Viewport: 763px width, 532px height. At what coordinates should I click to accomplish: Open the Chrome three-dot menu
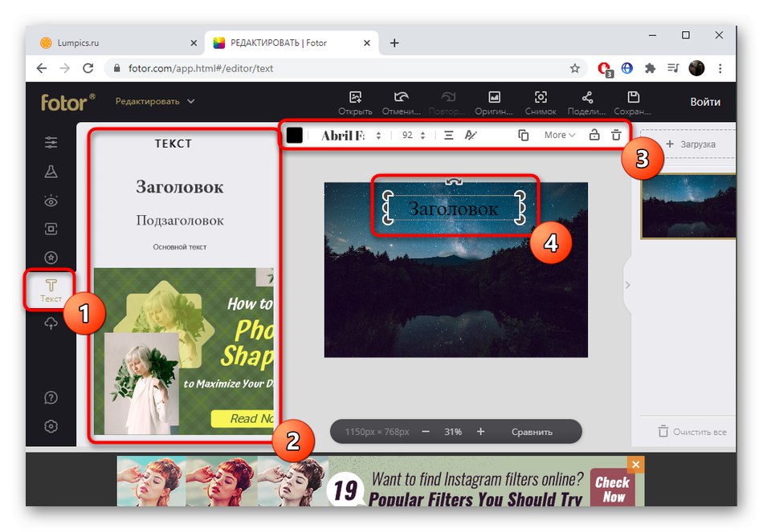(720, 68)
